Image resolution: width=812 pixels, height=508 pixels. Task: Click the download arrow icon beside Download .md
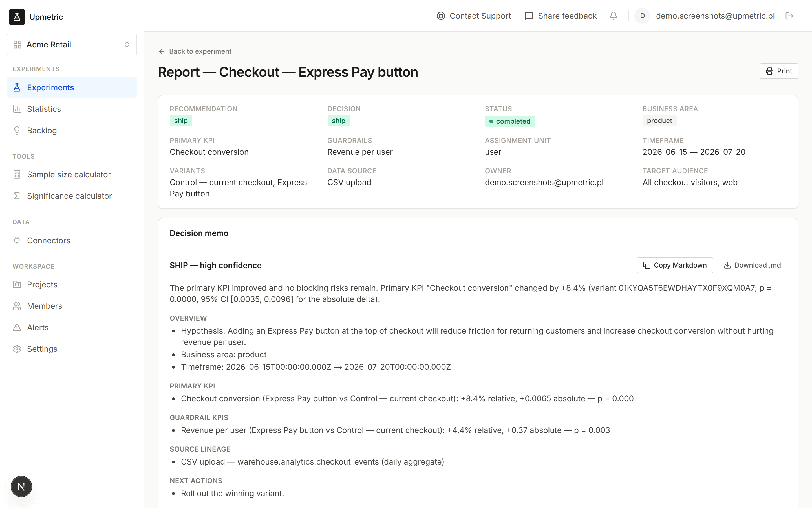(x=727, y=265)
